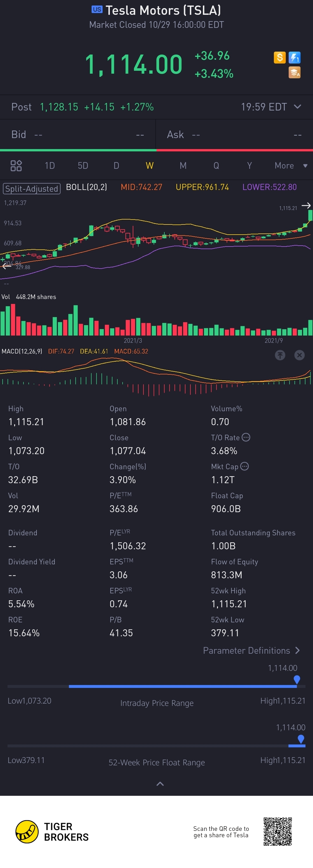Tap the MACD(12,26,9) indicator label
313x868 pixels.
pyautogui.click(x=22, y=351)
